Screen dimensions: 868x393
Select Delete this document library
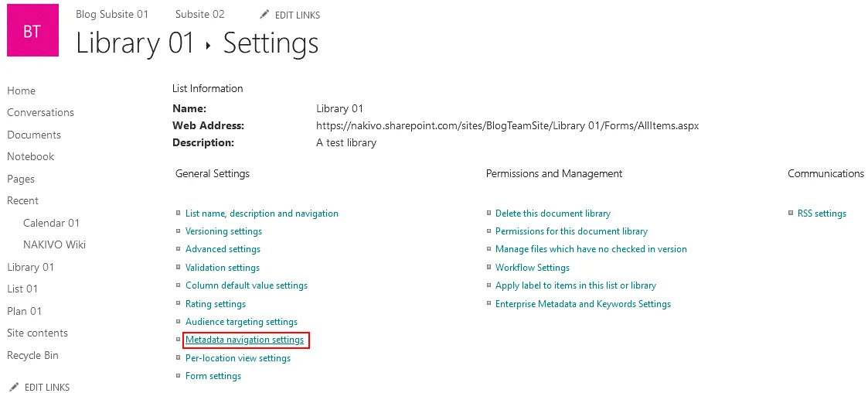[x=553, y=214]
